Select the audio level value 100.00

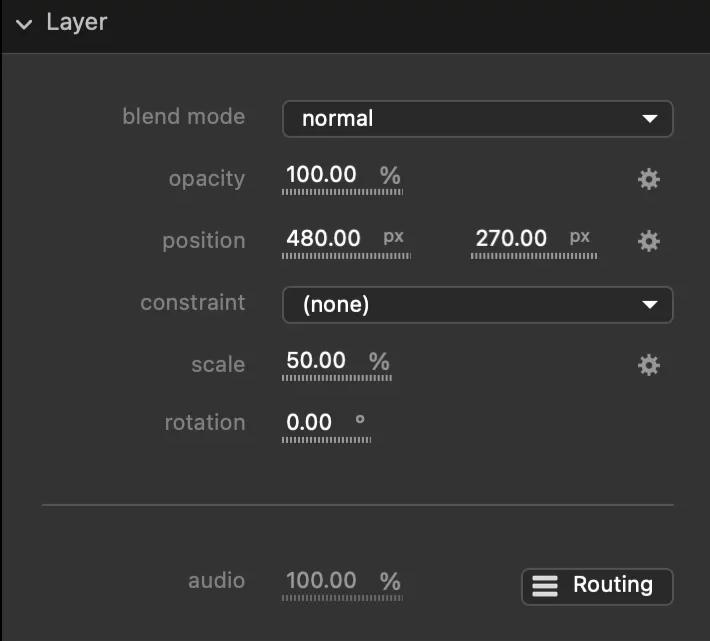click(321, 580)
